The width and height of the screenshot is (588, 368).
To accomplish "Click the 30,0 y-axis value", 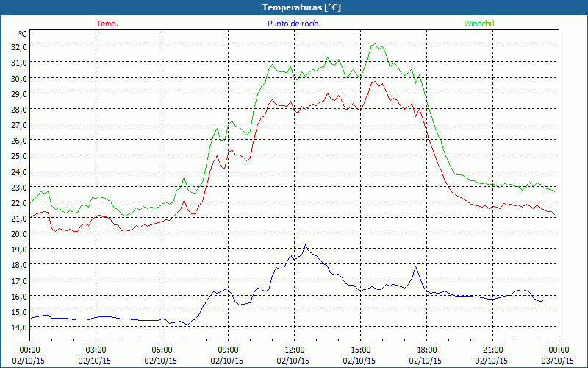I will click(19, 78).
